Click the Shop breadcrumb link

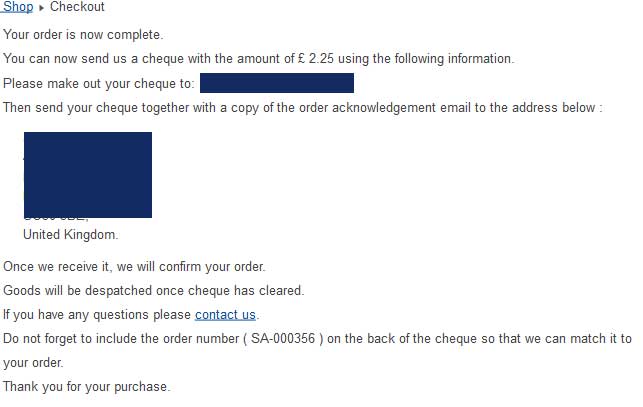[x=18, y=7]
